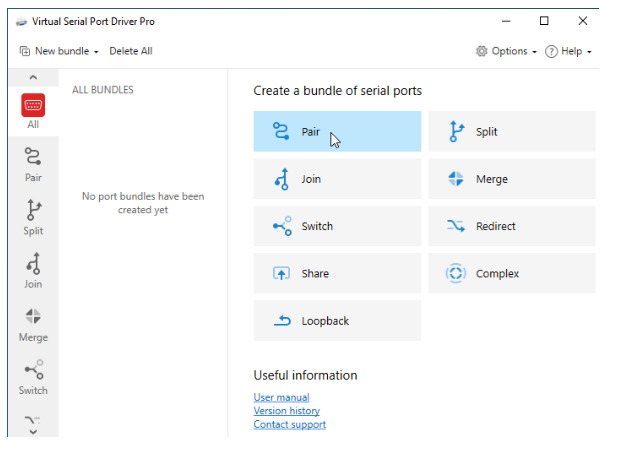Open the New bundle dropdown menu

[59, 51]
